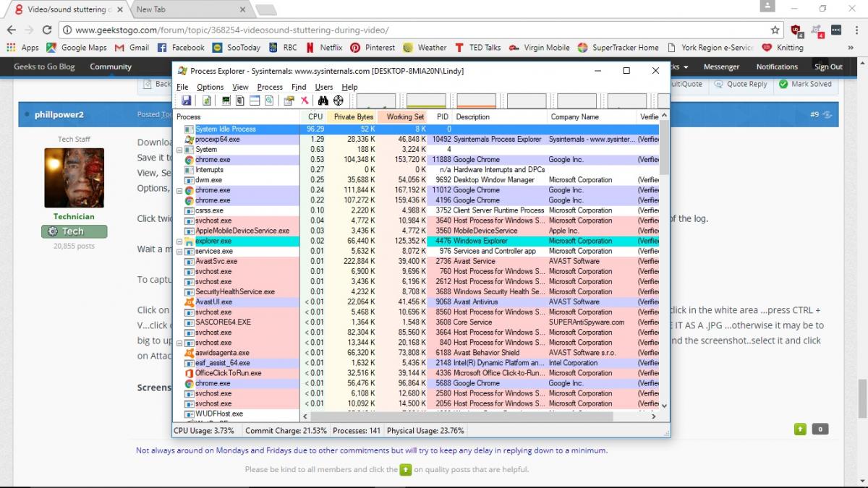The image size is (868, 488).
Task: Click the red shield extension icon in Chrome
Action: [x=796, y=30]
